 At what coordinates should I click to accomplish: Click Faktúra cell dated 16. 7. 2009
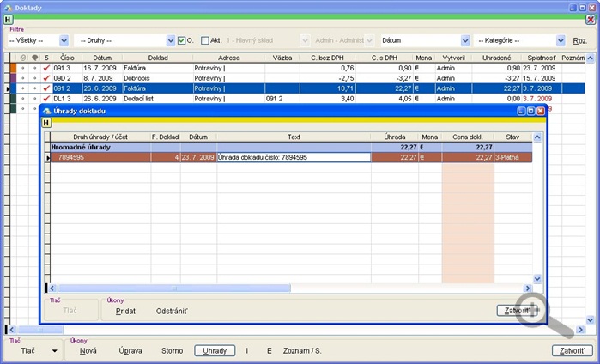(158, 68)
